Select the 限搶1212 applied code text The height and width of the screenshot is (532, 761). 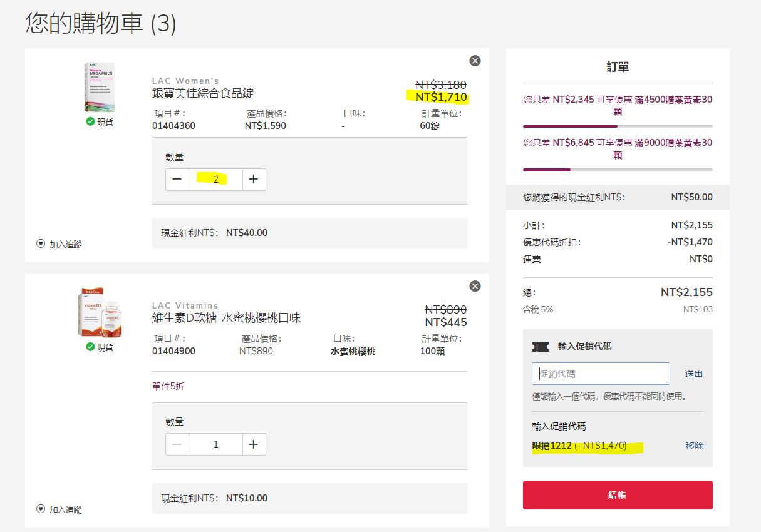(x=552, y=446)
